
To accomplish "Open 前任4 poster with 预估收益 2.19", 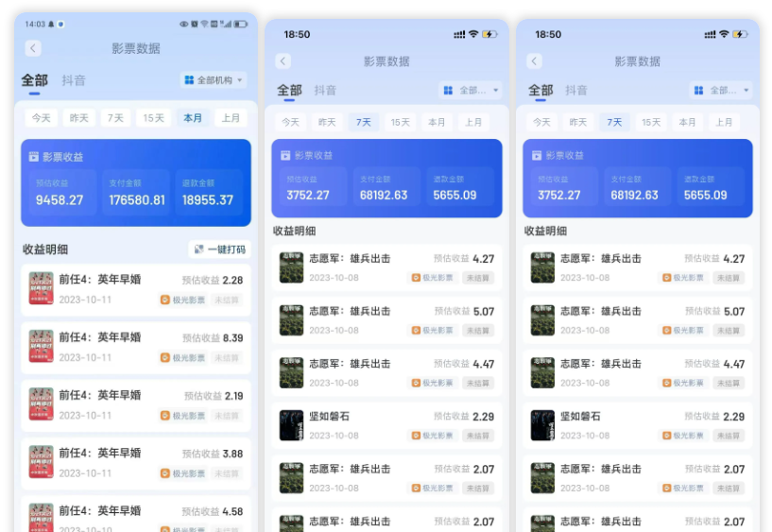I will (x=41, y=404).
